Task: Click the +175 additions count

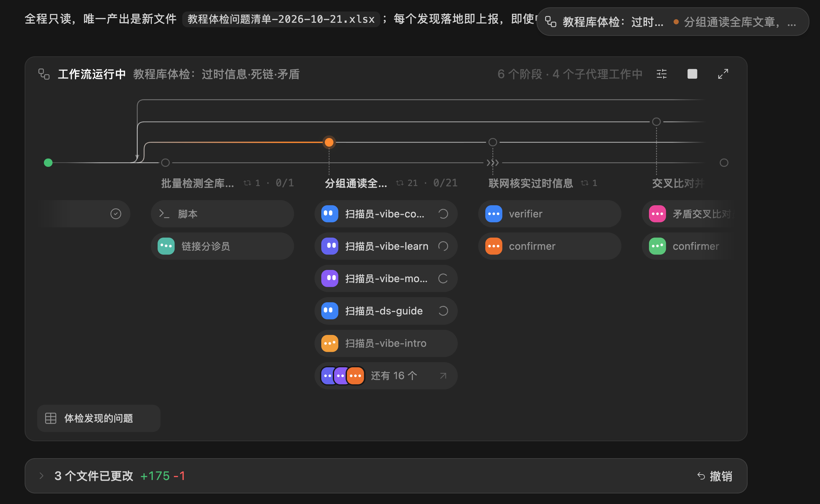Action: point(155,476)
